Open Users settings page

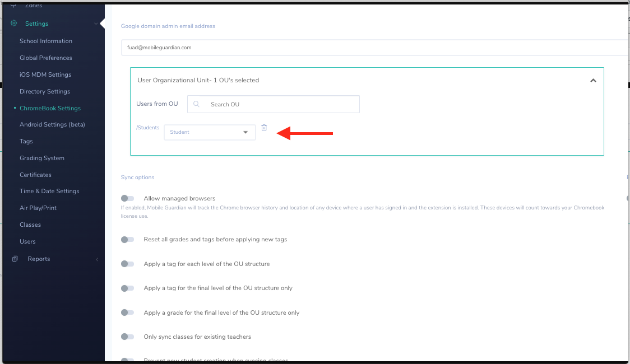pos(27,241)
